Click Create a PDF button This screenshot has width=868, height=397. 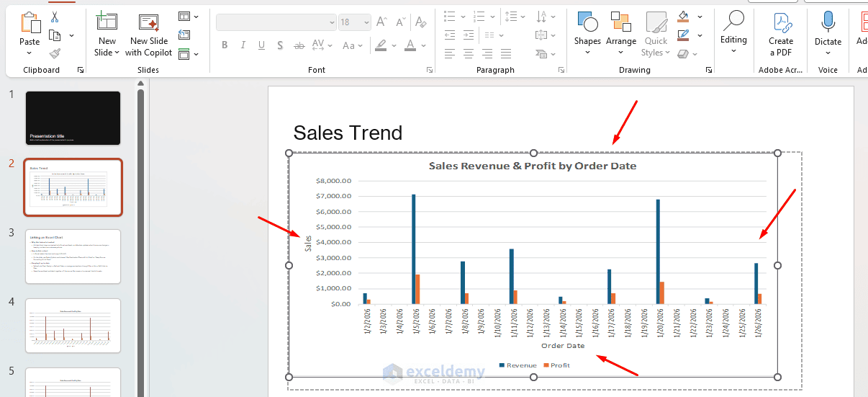pos(781,33)
